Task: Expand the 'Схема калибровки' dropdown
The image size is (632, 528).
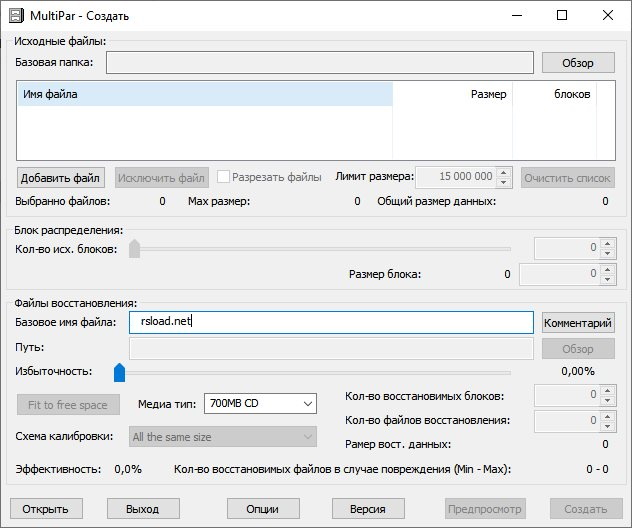Action: (223, 437)
